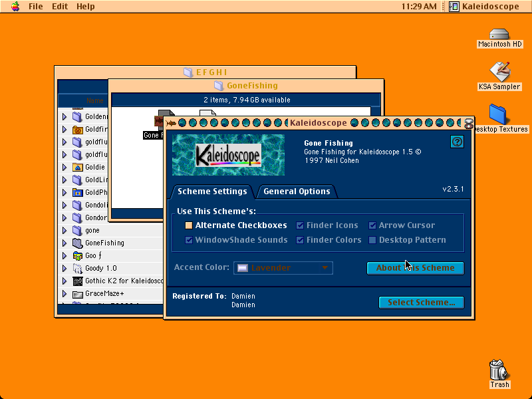
Task: Open the Accent Color Lavender dropdown
Action: click(283, 268)
